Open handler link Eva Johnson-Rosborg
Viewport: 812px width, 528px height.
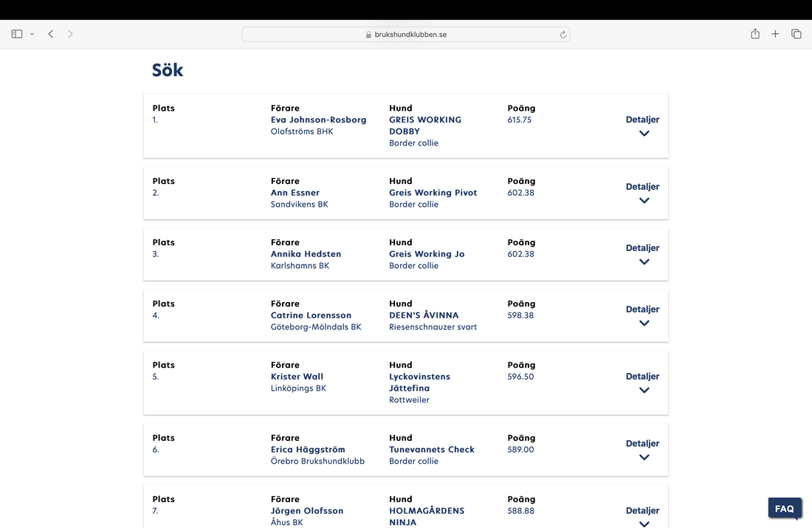point(318,120)
